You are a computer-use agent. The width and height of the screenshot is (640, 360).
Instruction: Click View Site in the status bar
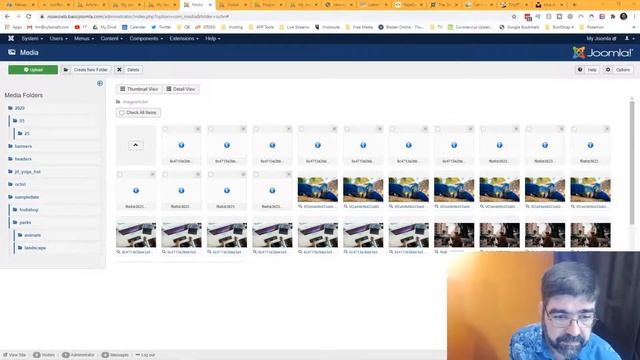point(14,355)
